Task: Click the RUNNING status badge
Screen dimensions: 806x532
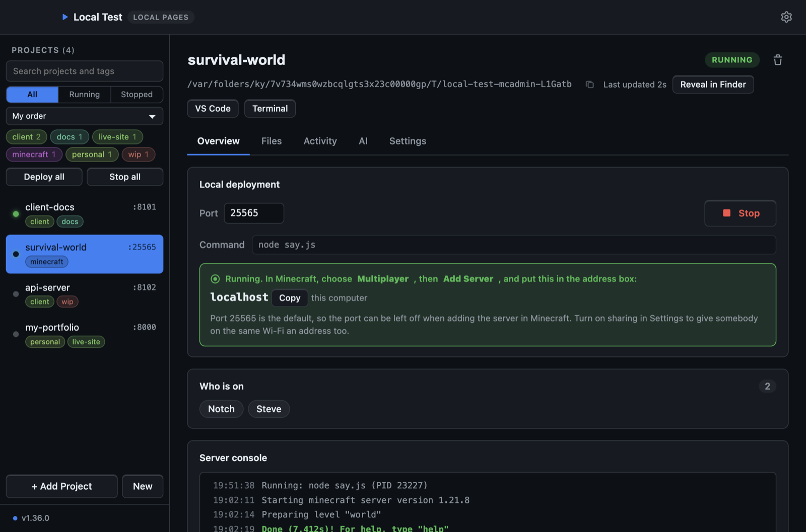Action: [731, 60]
